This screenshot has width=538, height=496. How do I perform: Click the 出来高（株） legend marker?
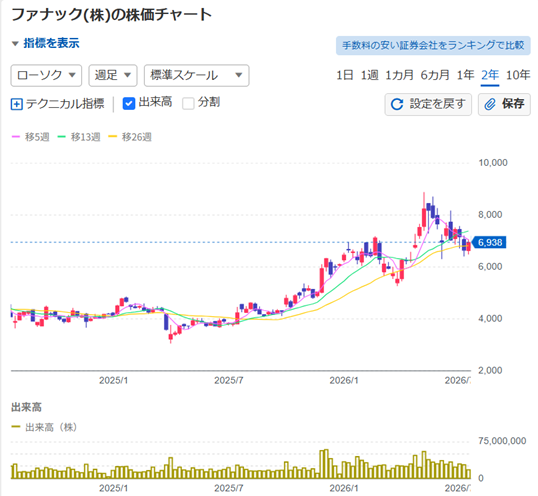click(x=16, y=427)
